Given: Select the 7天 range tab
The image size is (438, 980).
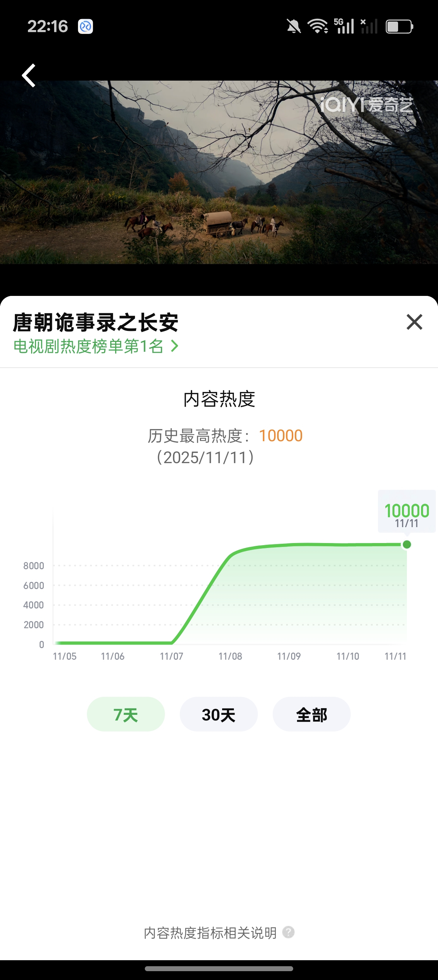Looking at the screenshot, I should click(126, 714).
